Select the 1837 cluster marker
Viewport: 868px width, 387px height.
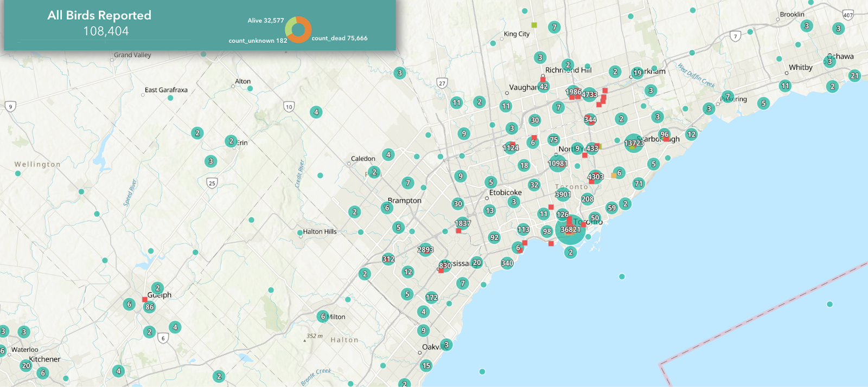pos(463,223)
